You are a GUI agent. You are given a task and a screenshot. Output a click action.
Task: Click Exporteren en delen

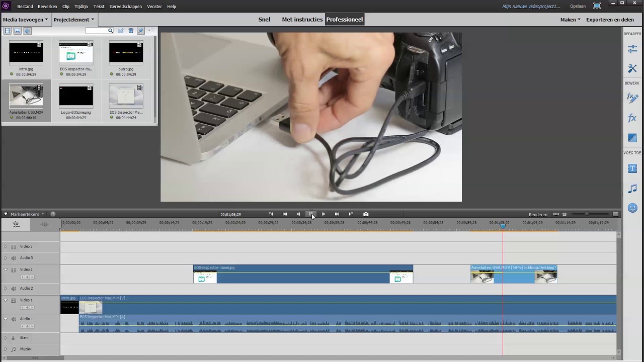(x=610, y=20)
